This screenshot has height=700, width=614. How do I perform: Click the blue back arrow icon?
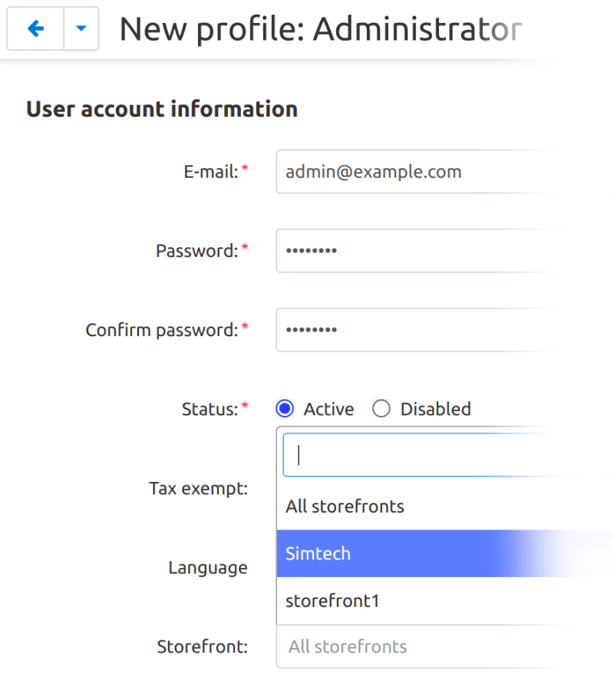click(x=35, y=29)
